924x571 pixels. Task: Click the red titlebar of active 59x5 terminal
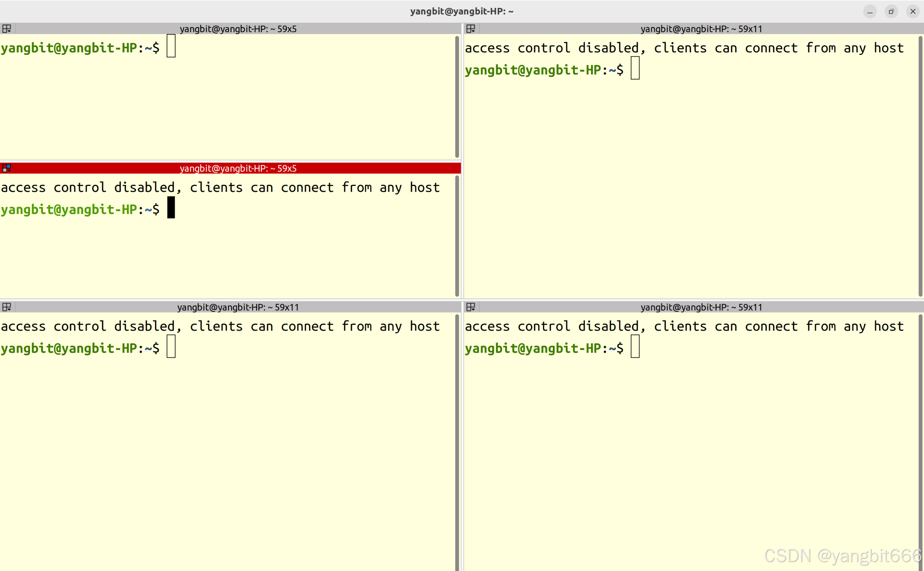click(238, 169)
